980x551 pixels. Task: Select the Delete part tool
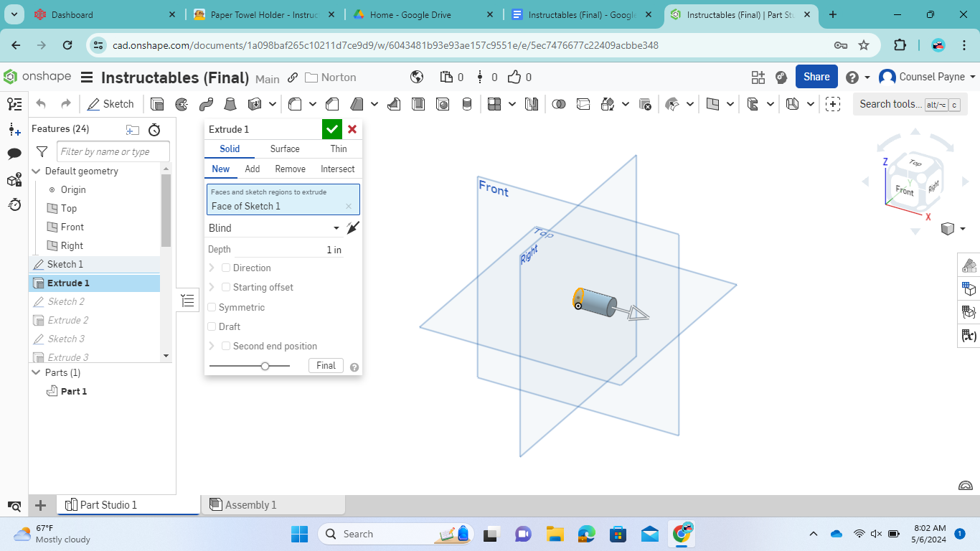(x=645, y=104)
